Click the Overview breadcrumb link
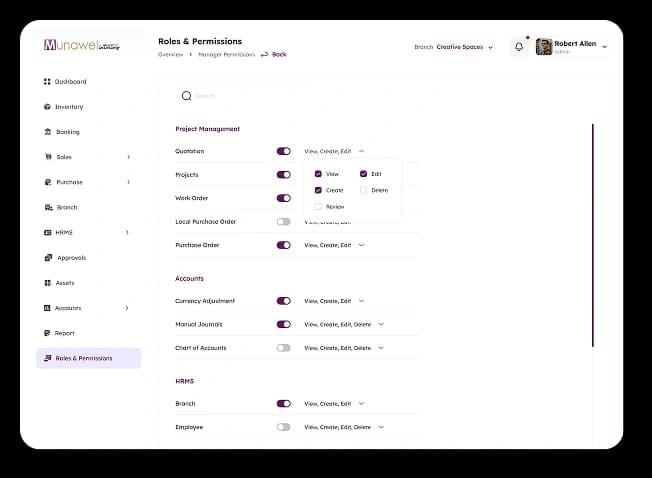The image size is (652, 478). click(170, 54)
